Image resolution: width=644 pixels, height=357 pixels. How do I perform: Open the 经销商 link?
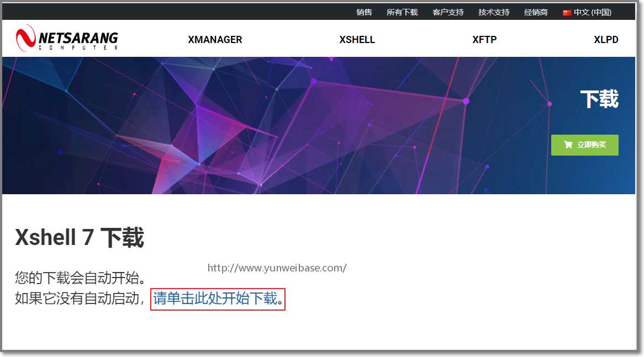(536, 12)
